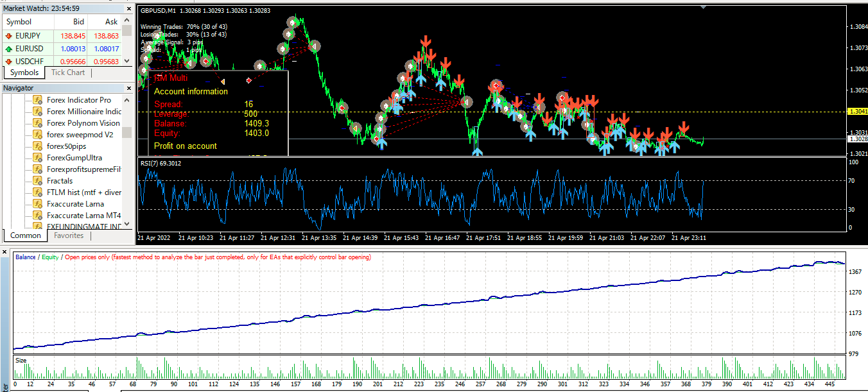
Task: Select Forex Polynom Vision in Navigator list
Action: (83, 123)
